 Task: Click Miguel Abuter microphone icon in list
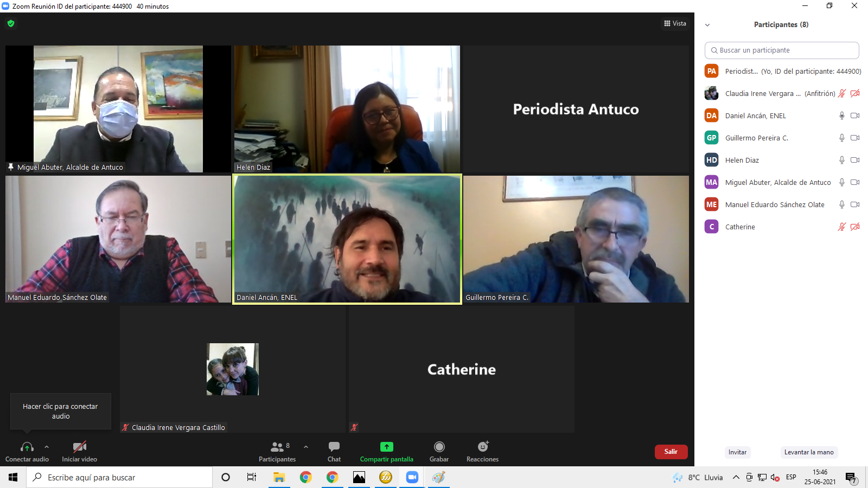click(x=842, y=182)
